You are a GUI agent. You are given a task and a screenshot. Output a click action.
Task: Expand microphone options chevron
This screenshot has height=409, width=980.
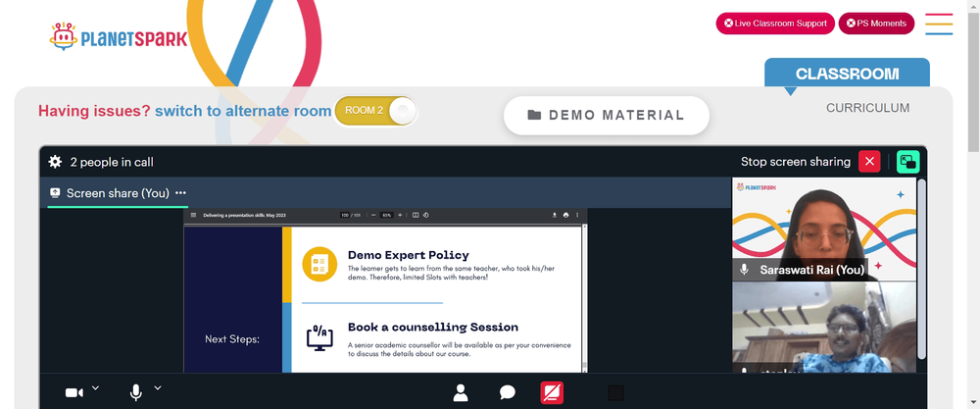(158, 387)
